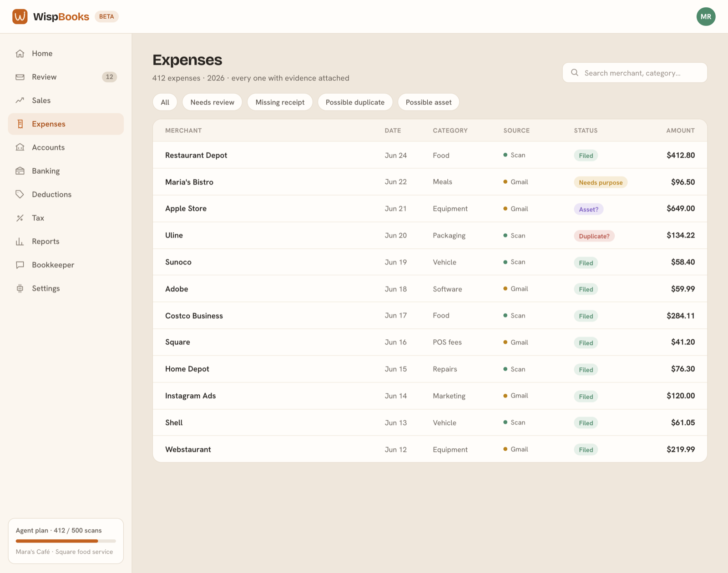
Task: Click the Marketing category cell
Action: pos(449,396)
